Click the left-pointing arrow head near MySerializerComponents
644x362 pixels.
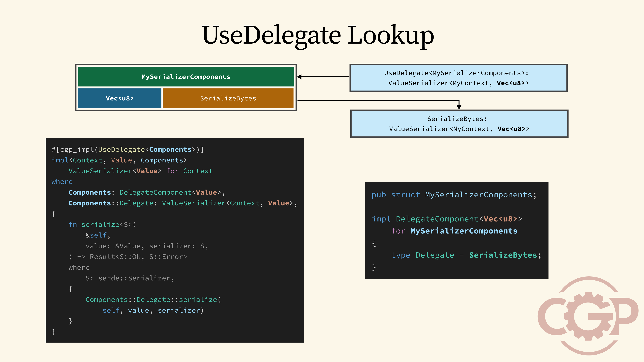[300, 77]
